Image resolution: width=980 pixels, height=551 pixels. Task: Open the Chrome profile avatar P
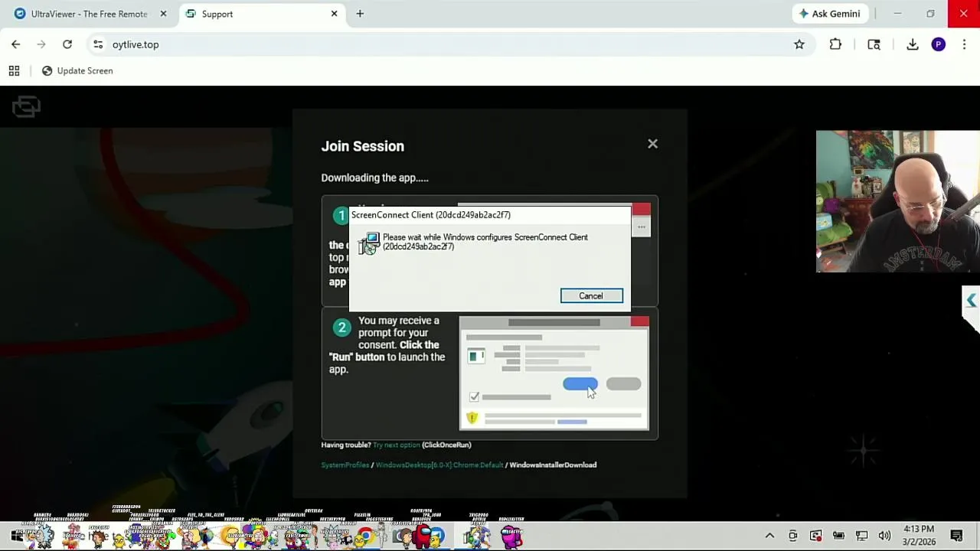tap(939, 44)
